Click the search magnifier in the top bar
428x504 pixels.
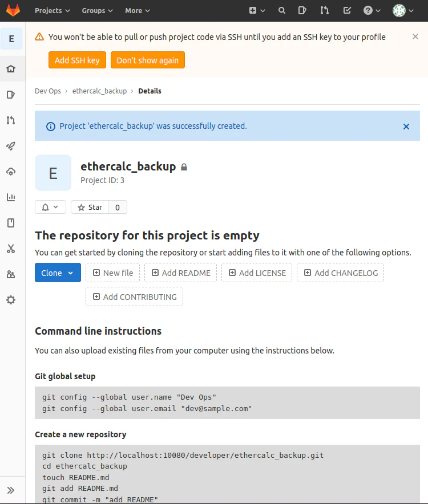click(x=281, y=11)
